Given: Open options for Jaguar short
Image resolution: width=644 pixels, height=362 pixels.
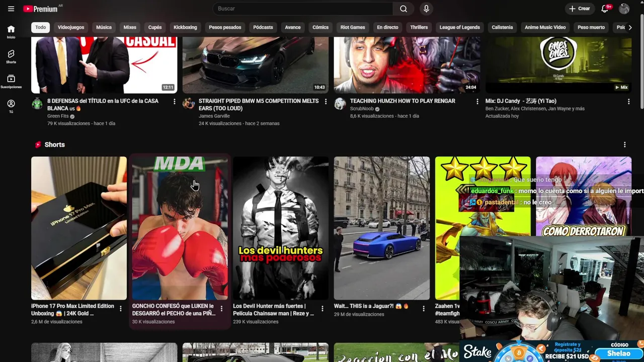Looking at the screenshot, I should pos(424,309).
